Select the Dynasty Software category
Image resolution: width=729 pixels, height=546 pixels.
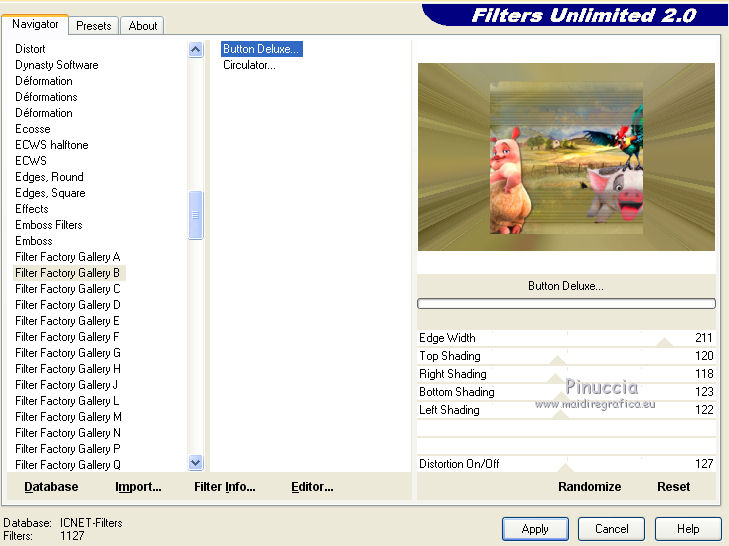pyautogui.click(x=57, y=65)
